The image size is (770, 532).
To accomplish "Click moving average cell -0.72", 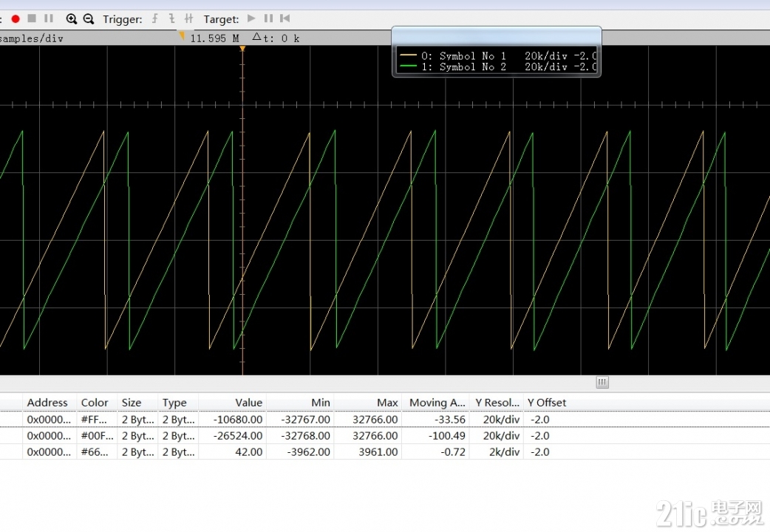I will coord(435,452).
